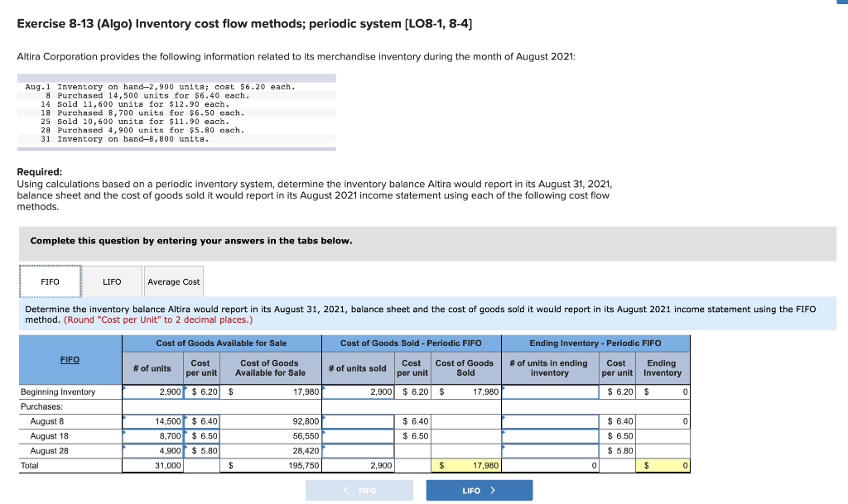Switch to the LIFO tab

[112, 281]
